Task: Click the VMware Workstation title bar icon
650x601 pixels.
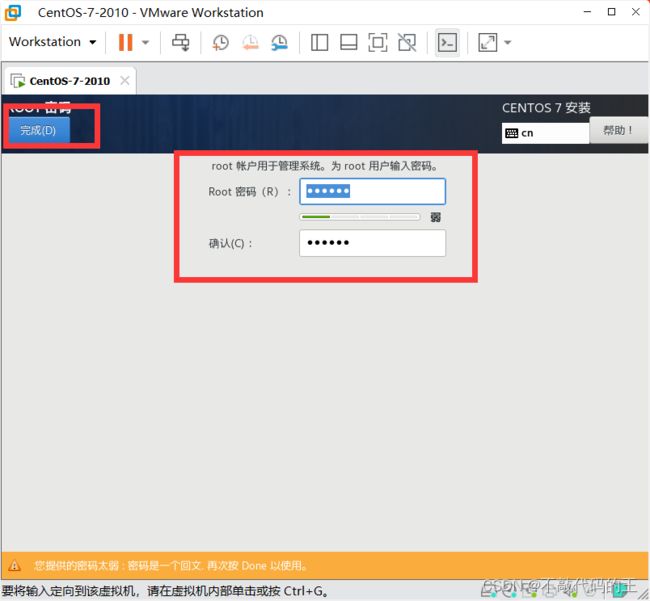Action: [x=13, y=12]
